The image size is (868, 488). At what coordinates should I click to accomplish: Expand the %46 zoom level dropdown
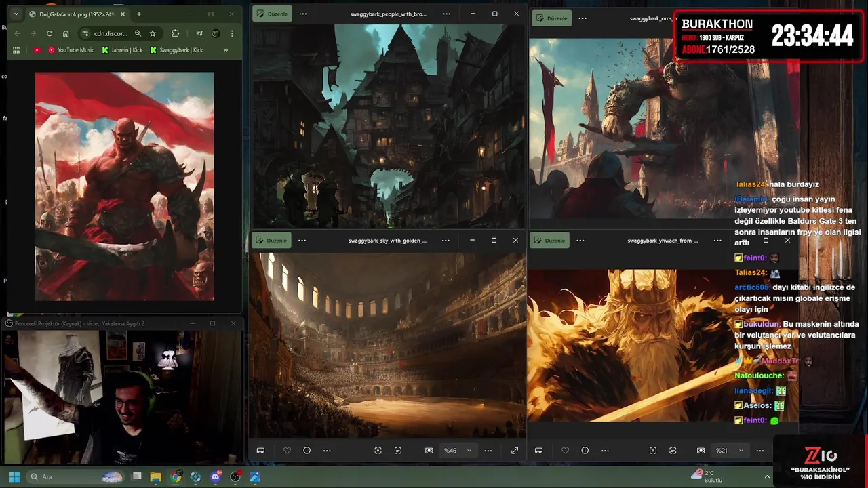click(458, 451)
